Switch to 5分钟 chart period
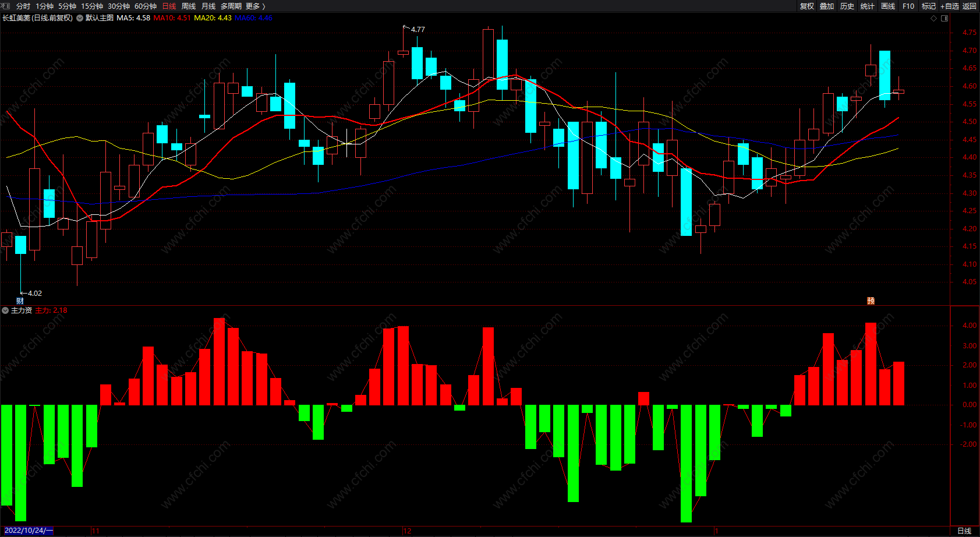The image size is (980, 537). (68, 6)
